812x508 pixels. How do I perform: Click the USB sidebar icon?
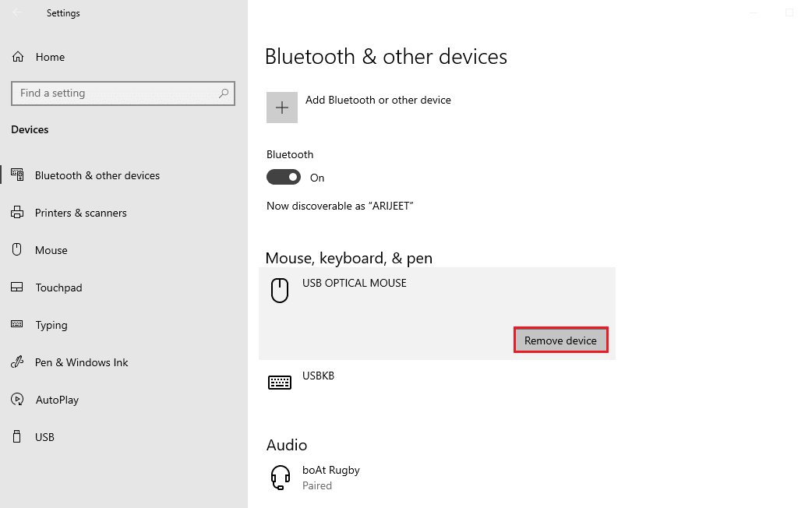click(17, 436)
